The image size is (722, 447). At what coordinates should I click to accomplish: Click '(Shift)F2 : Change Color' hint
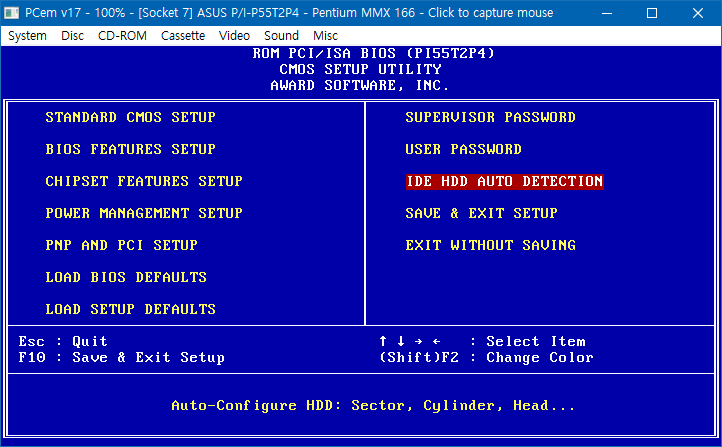point(486,357)
